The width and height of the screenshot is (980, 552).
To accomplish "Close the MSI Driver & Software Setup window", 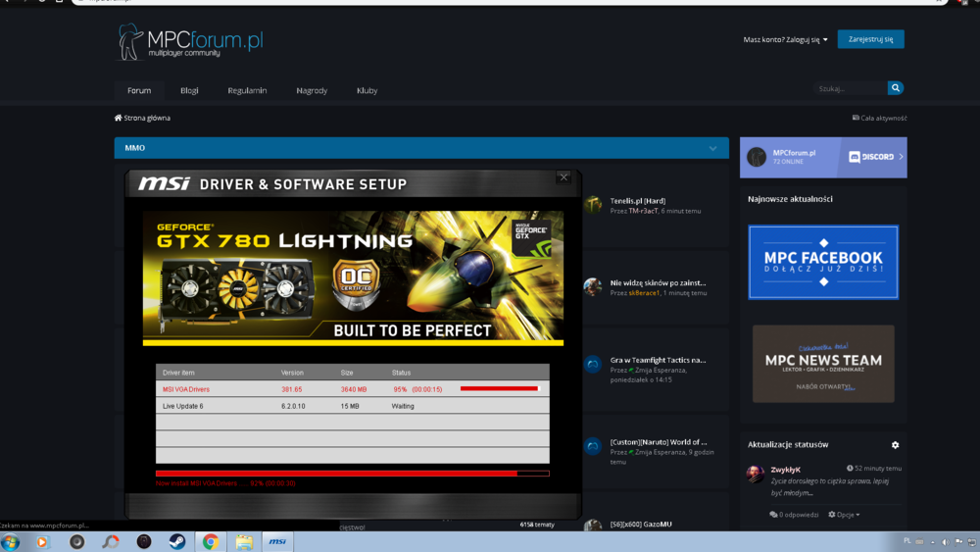I will point(563,177).
